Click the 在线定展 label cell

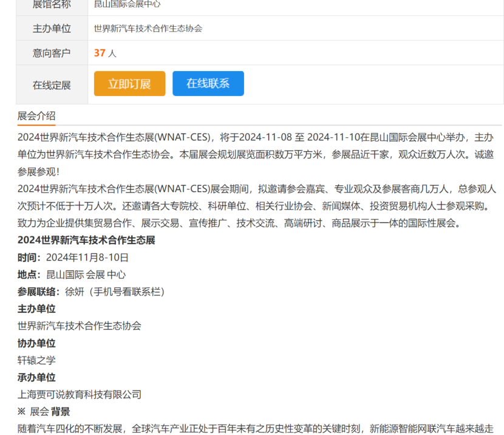(x=52, y=85)
